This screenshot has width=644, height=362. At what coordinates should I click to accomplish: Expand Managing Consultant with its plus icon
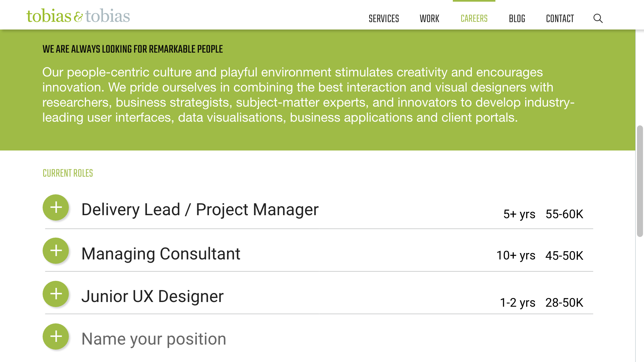(x=56, y=251)
